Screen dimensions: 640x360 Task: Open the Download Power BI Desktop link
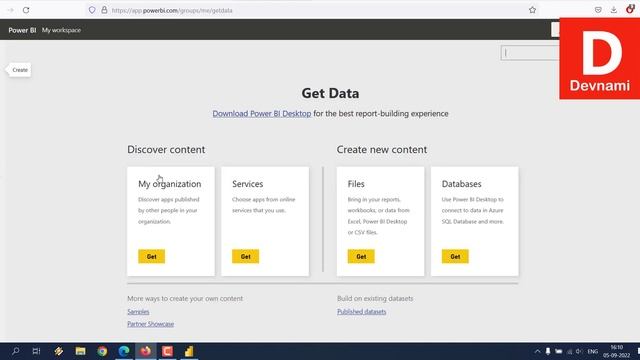[262, 113]
